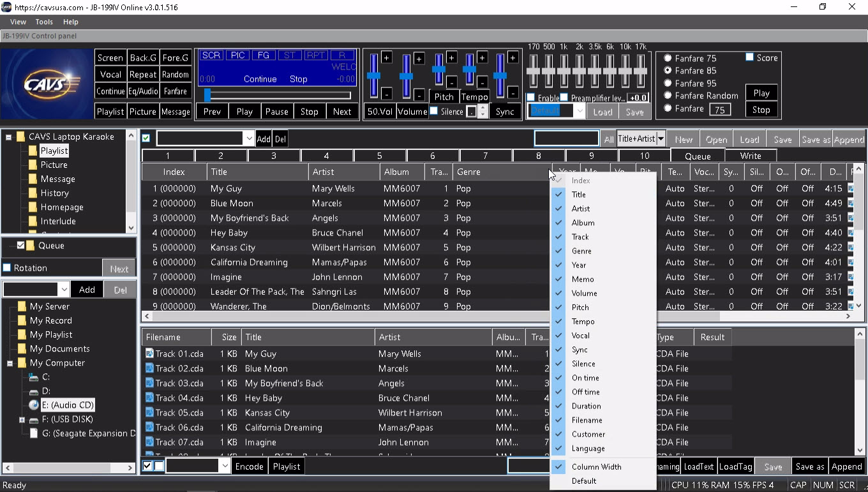
Task: Click the My Record folder icon
Action: tap(22, 320)
